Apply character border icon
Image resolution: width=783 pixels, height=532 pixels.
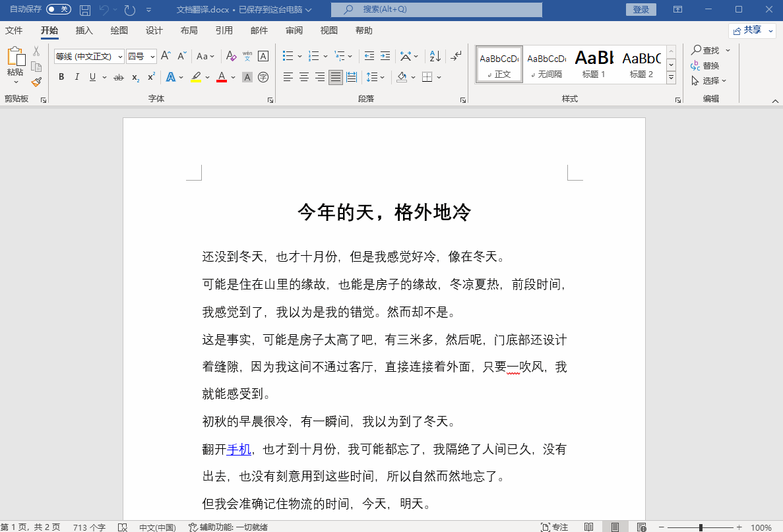(263, 56)
